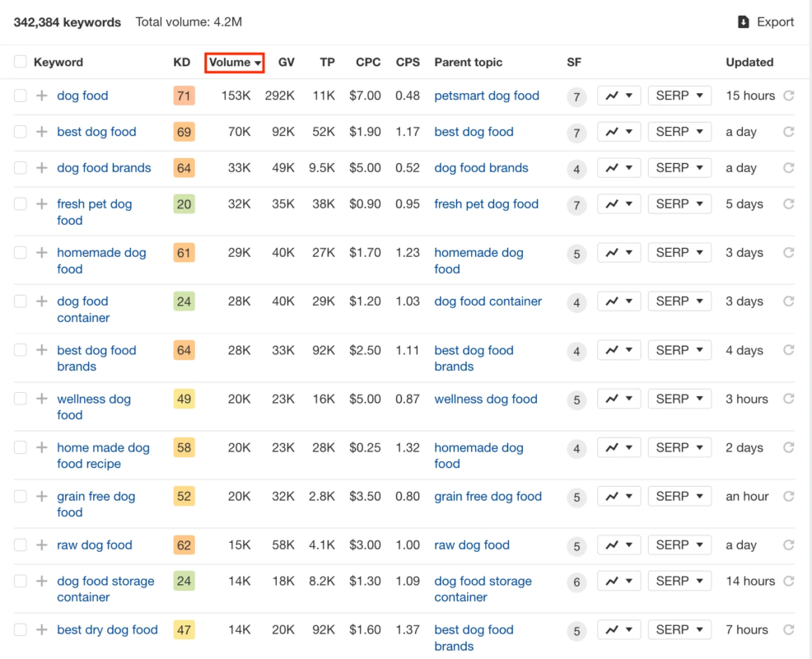Screen dimensions: 812x659
Task: Open 'dog food storage container' parent topic link
Action: [483, 589]
